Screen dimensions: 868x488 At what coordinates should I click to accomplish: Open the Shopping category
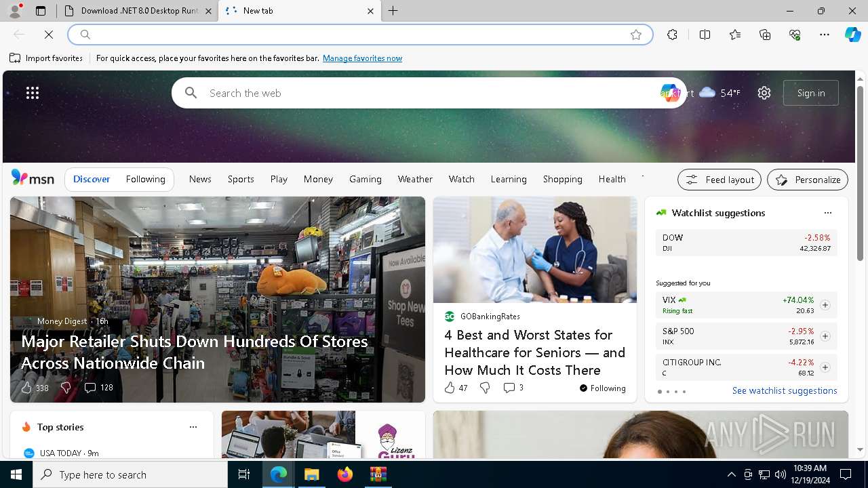coord(563,179)
